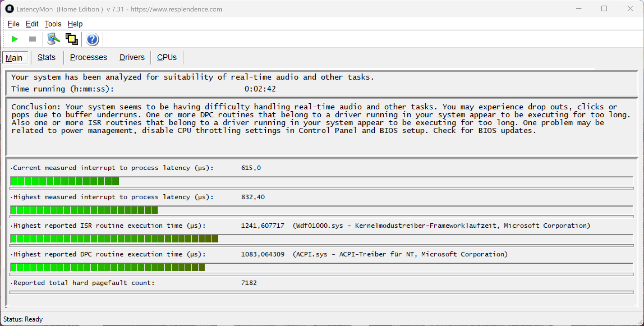The width and height of the screenshot is (644, 326).
Task: Click the current latency value 615,0
Action: coord(251,168)
